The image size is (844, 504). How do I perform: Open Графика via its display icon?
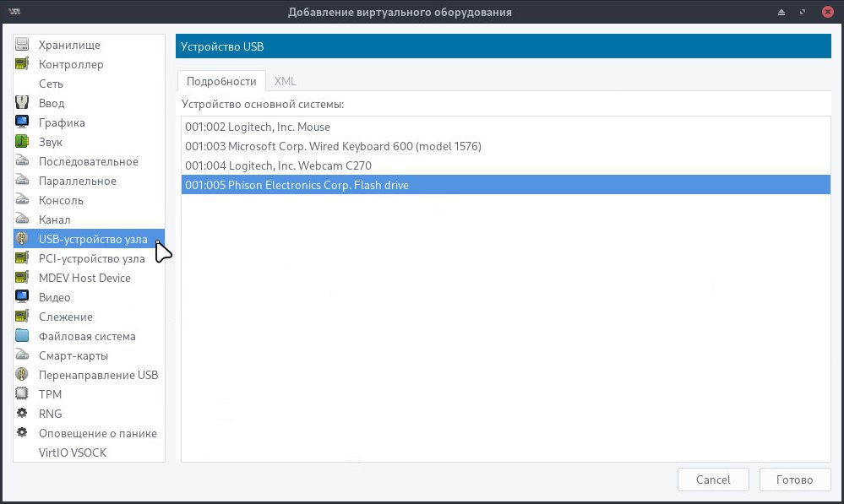click(23, 122)
